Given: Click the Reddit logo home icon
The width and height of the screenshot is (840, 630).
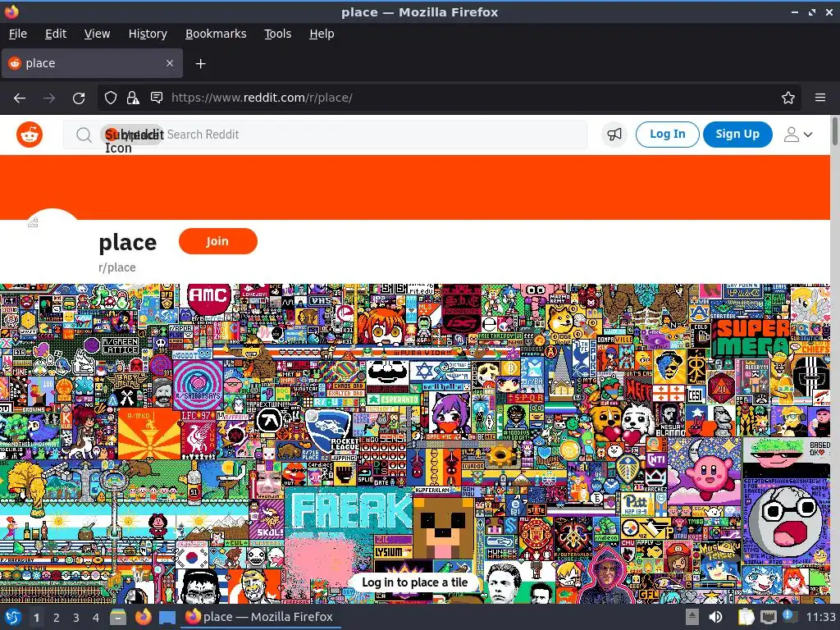Looking at the screenshot, I should point(30,134).
